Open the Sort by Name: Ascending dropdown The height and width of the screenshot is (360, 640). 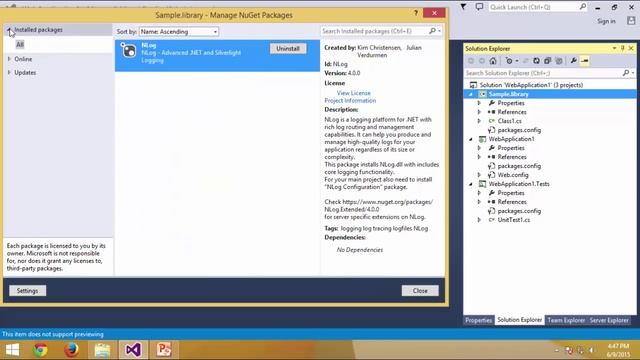[x=179, y=31]
